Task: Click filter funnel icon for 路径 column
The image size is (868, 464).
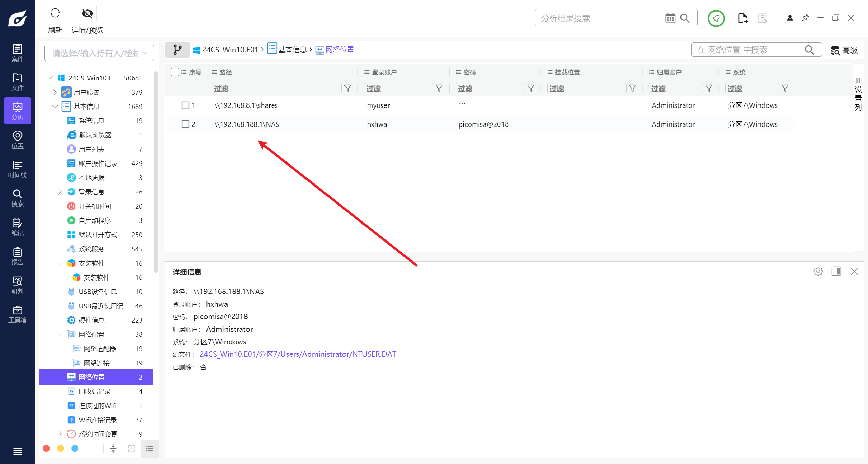Action: coord(348,89)
